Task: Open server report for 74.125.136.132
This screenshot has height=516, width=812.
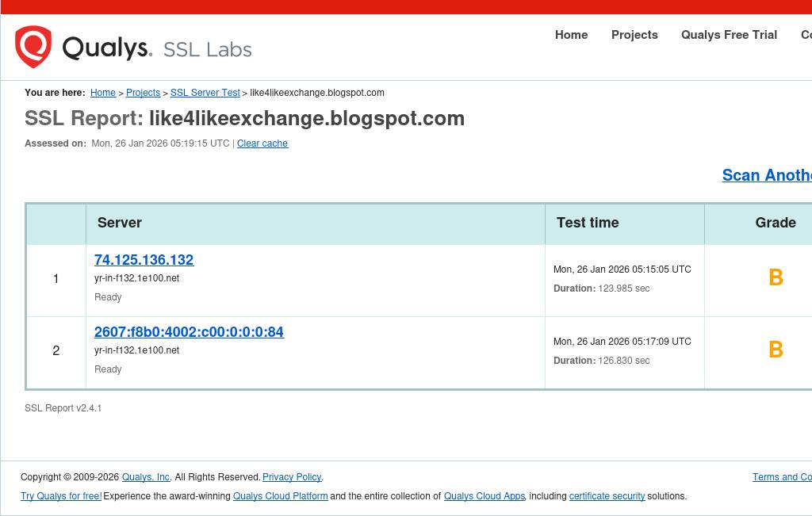Action: 144,260
